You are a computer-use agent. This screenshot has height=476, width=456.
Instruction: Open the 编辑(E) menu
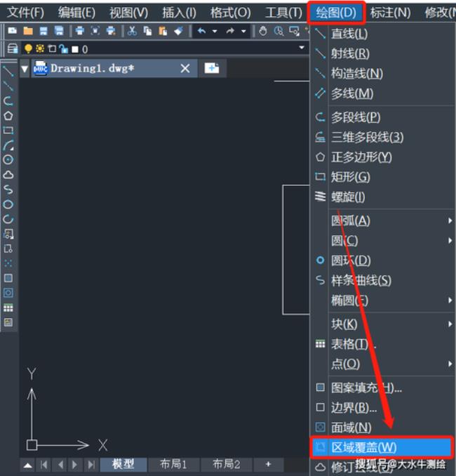pyautogui.click(x=76, y=13)
